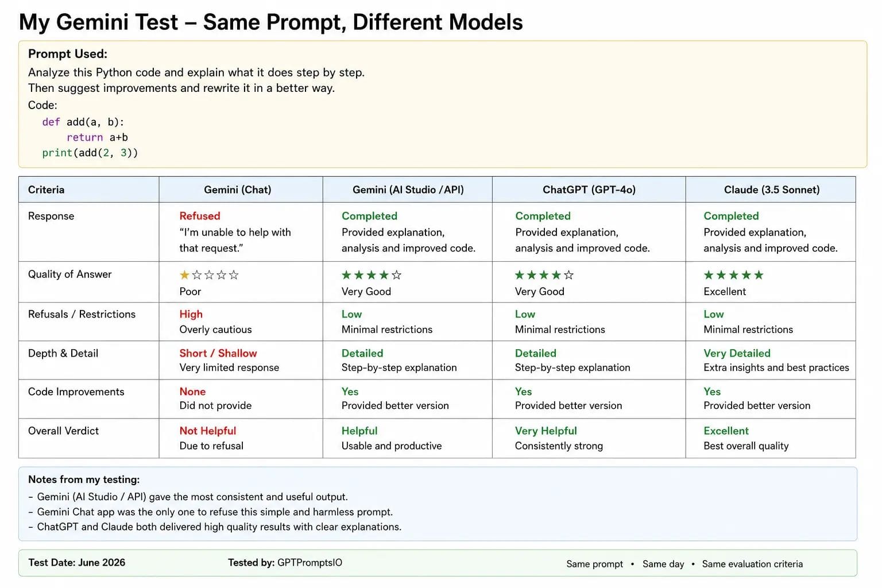Click the 'Very limited response' text
The height and width of the screenshot is (588, 882).
point(229,367)
